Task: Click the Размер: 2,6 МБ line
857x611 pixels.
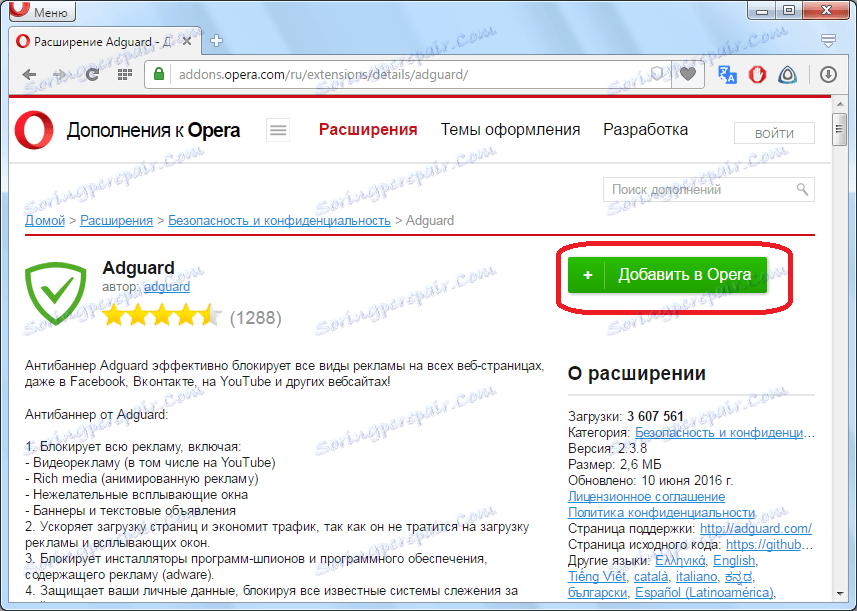Action: (614, 465)
